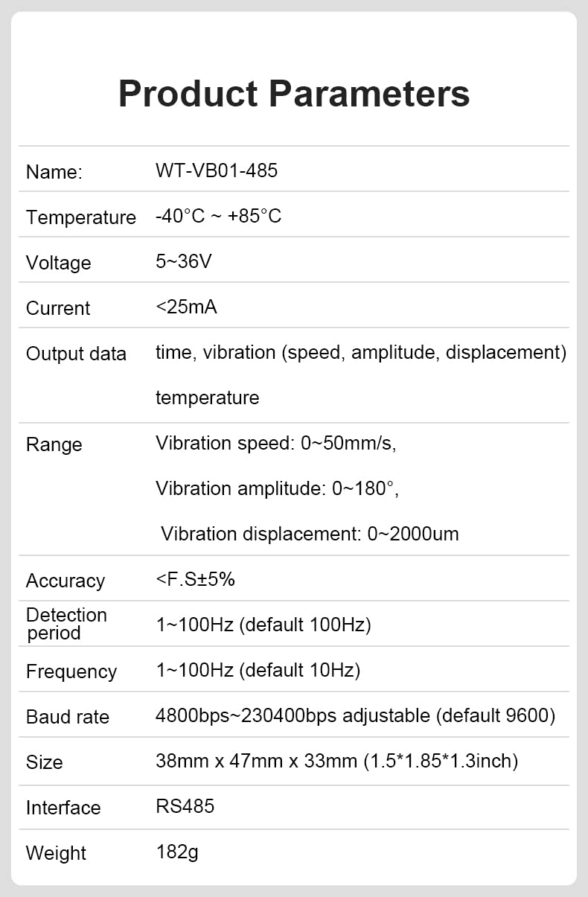Click the Detection period label
The width and height of the screenshot is (588, 897).
coord(66,624)
